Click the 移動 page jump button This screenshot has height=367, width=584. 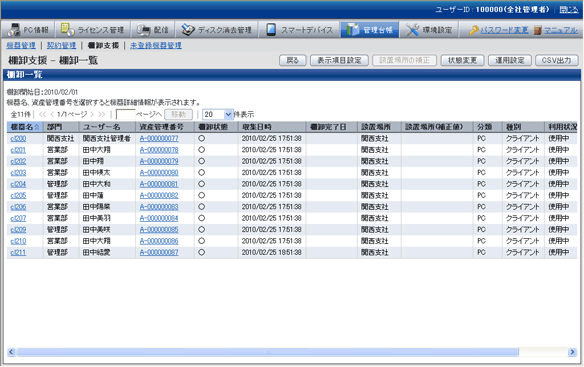click(x=178, y=114)
